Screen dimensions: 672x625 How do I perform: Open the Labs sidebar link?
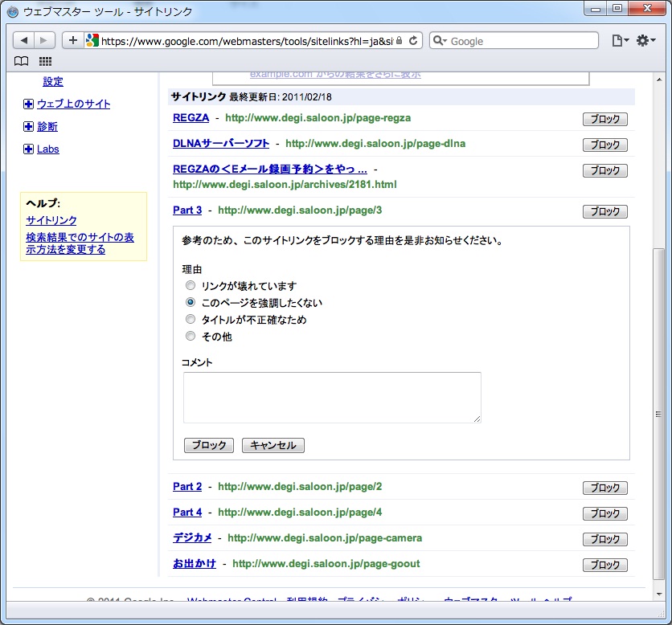48,149
